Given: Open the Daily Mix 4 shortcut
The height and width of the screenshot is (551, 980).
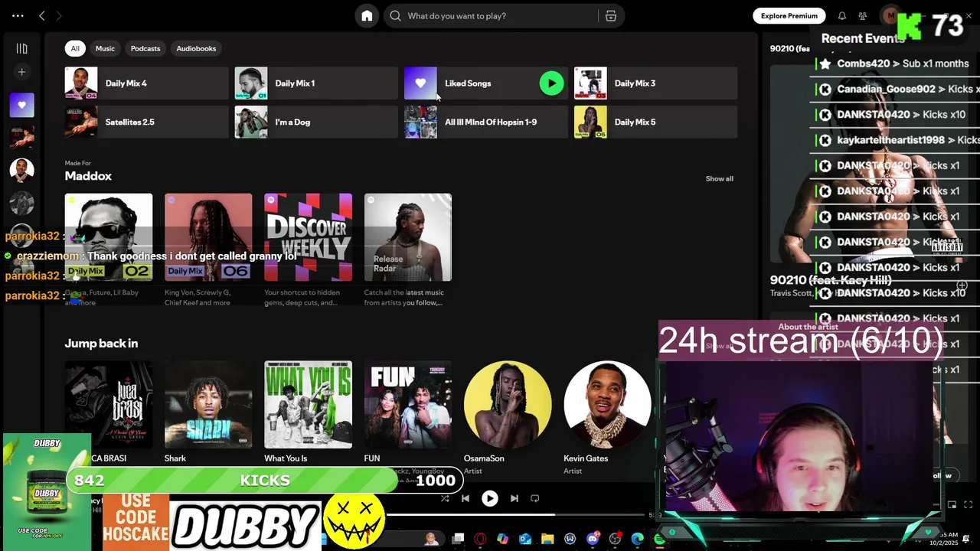Looking at the screenshot, I should [x=146, y=83].
